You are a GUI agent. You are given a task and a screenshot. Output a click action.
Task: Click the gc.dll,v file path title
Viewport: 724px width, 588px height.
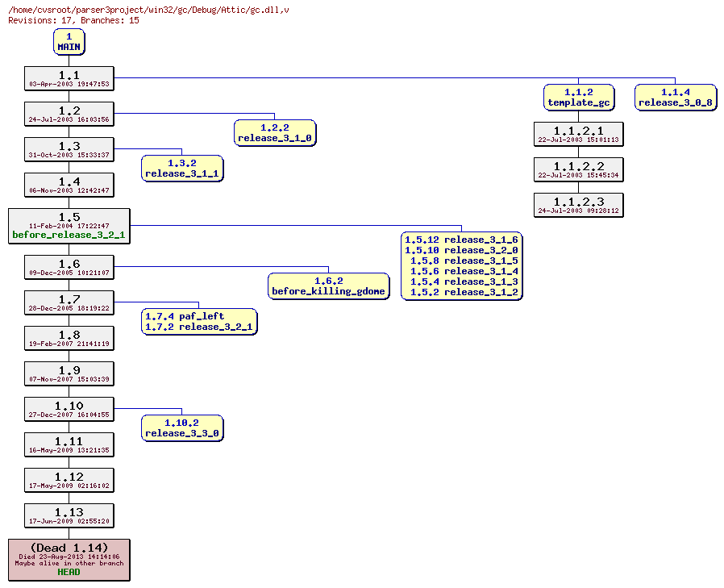[x=148, y=10]
